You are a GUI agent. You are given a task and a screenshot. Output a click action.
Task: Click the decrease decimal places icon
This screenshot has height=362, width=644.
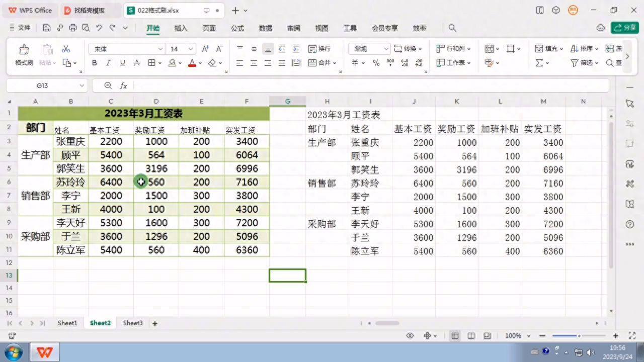[x=419, y=63]
